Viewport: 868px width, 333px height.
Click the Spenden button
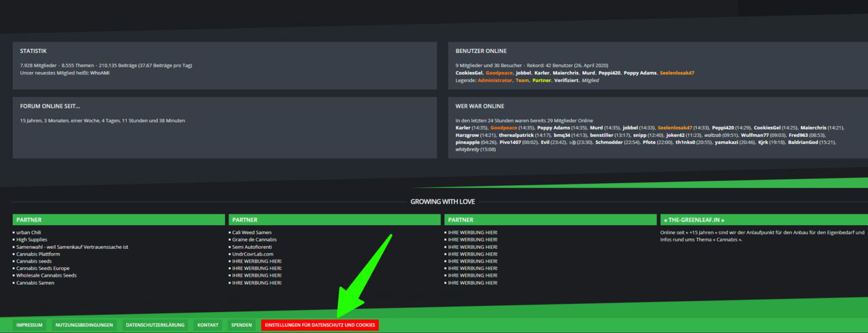coord(241,325)
